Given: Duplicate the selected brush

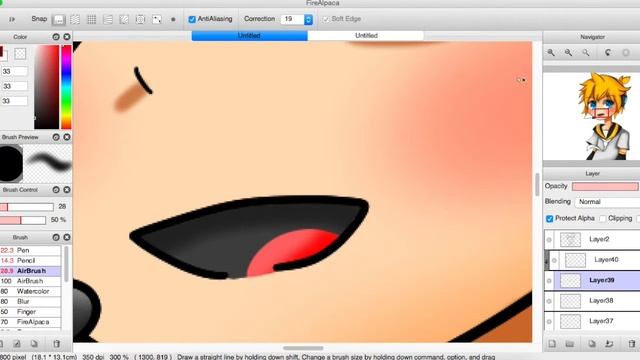Looking at the screenshot, I should 34,344.
